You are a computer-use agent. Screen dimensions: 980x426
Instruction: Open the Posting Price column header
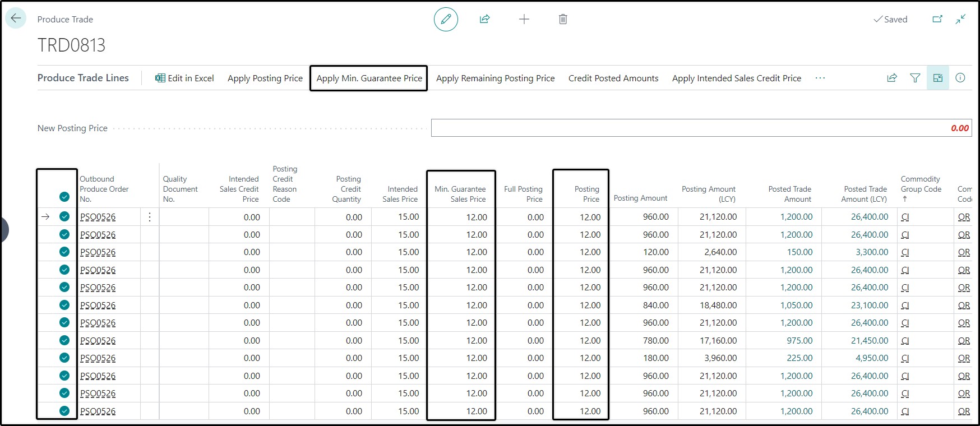pos(587,194)
